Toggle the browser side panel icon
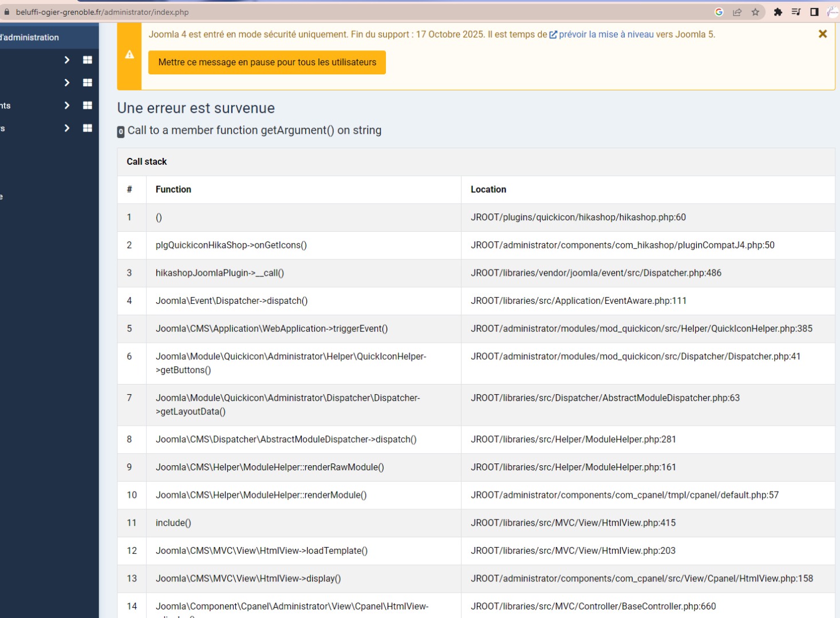 814,12
